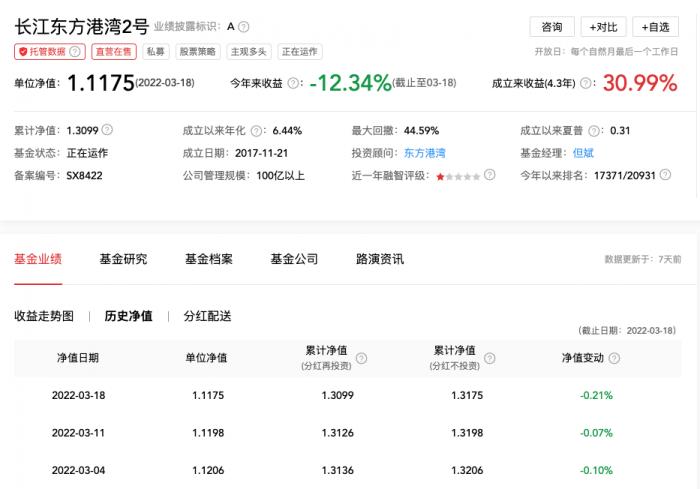Screen dimensions: 700x489
Task: Switch to the 基金研究 tab
Action: click(123, 259)
